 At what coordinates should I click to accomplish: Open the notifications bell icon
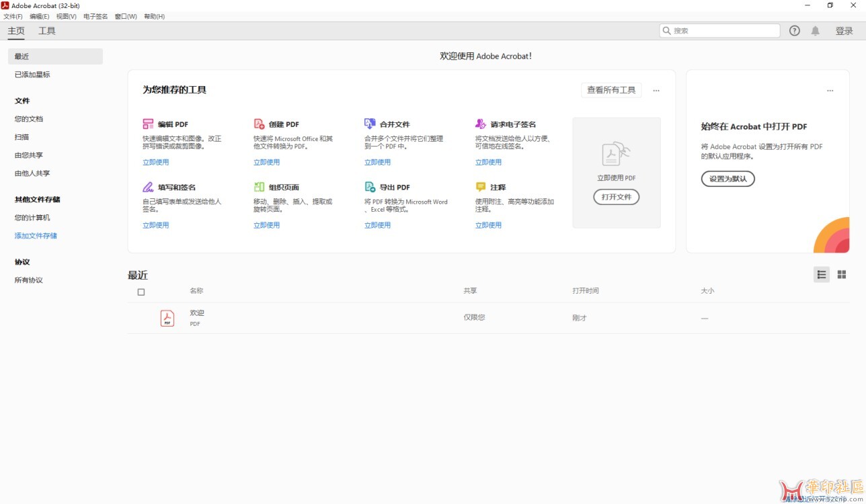815,31
